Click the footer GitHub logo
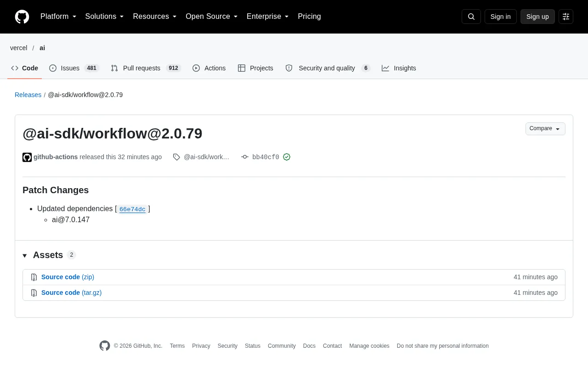The height and width of the screenshot is (368, 588). click(x=105, y=346)
